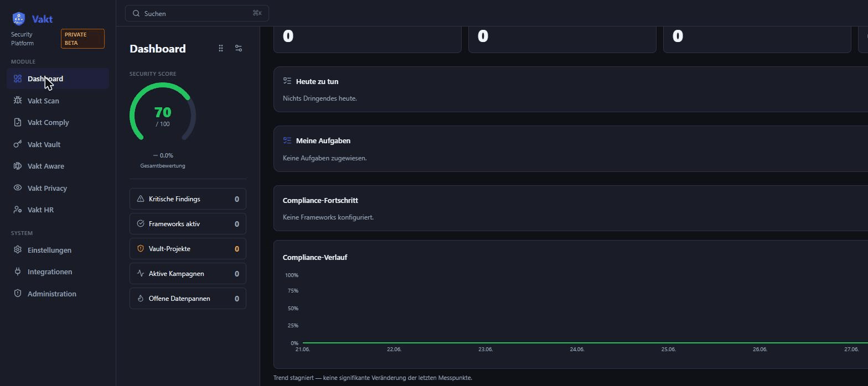Click the Aktive Kampagnen pulse icon
Viewport: 868px width, 386px height.
(141, 274)
